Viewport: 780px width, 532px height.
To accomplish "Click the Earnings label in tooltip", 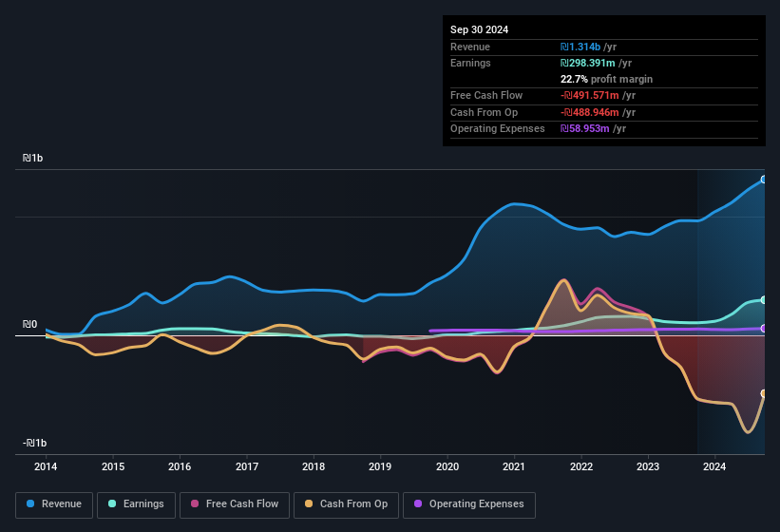I will [470, 63].
